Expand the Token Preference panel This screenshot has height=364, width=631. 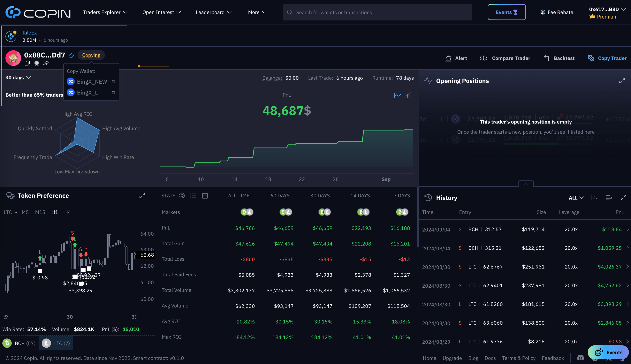point(142,195)
